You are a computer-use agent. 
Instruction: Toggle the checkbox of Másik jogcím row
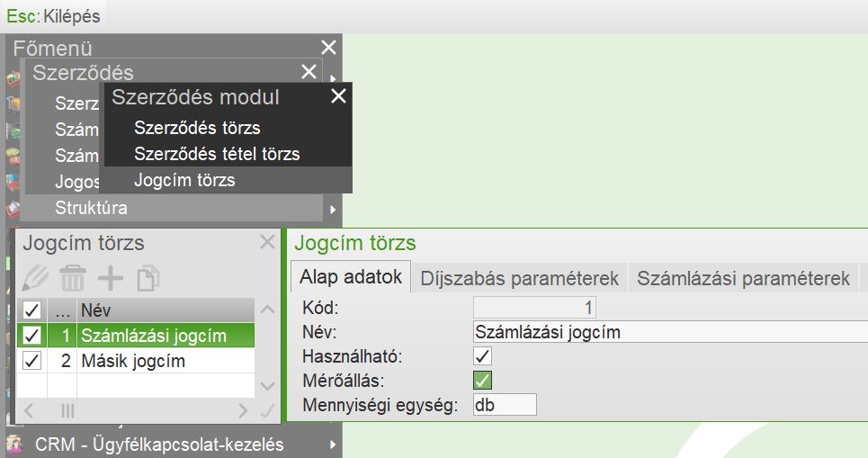click(31, 361)
